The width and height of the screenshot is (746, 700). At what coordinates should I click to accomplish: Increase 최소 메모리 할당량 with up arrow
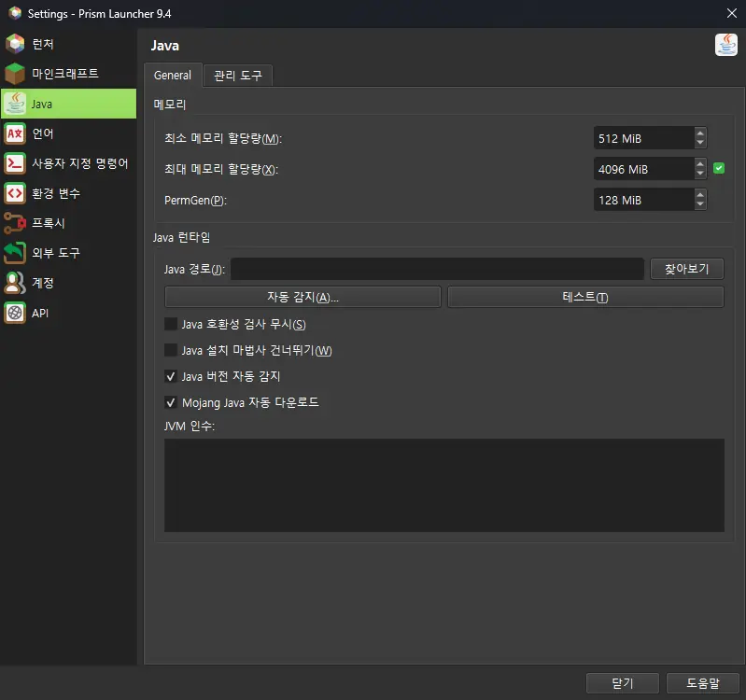(x=700, y=133)
